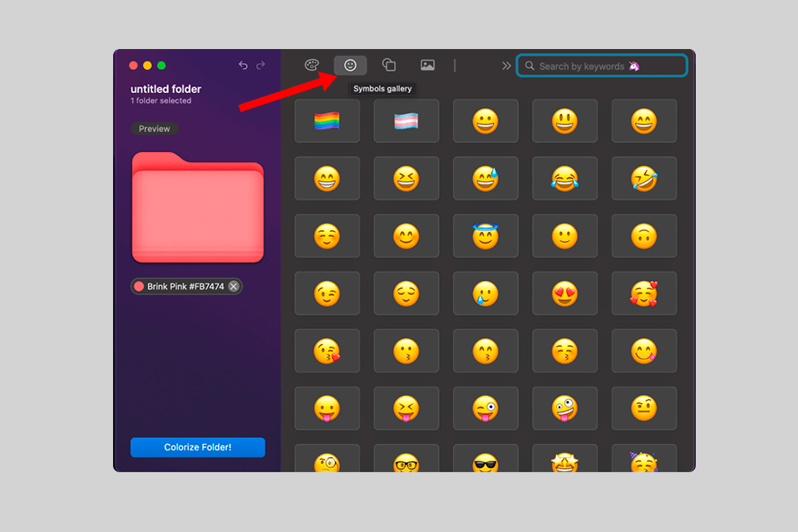Pick the monocle face emoji
This screenshot has width=798, height=532.
pyautogui.click(x=328, y=459)
